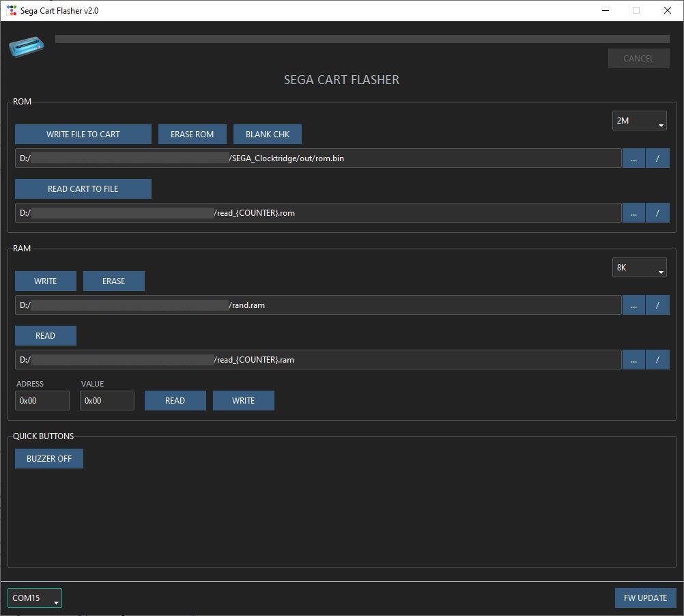Click the '/' button beside rand.ram path
The image size is (684, 616).
pyautogui.click(x=657, y=305)
